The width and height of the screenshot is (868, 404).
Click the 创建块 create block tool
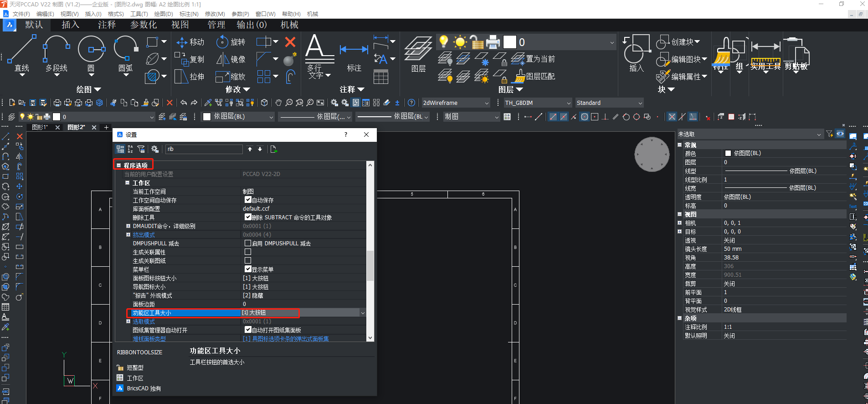click(678, 42)
